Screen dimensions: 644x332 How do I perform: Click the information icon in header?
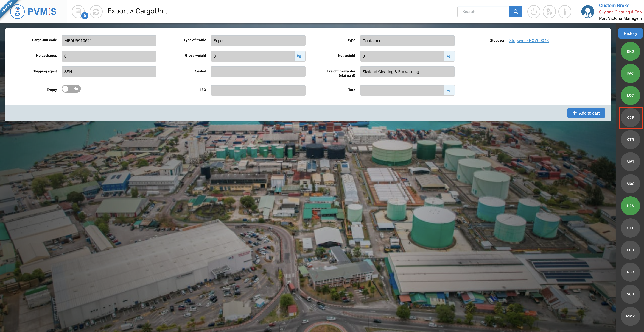click(564, 12)
